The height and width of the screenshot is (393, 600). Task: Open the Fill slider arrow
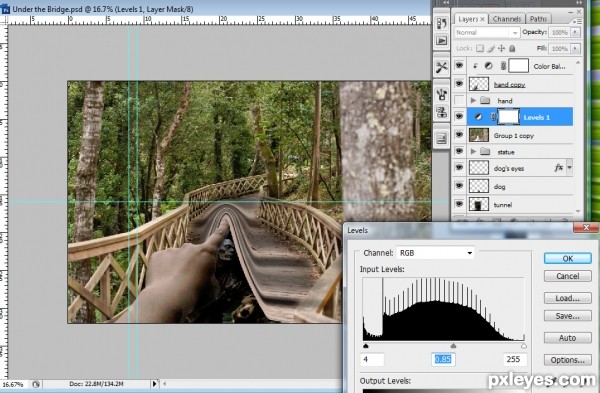tap(575, 49)
